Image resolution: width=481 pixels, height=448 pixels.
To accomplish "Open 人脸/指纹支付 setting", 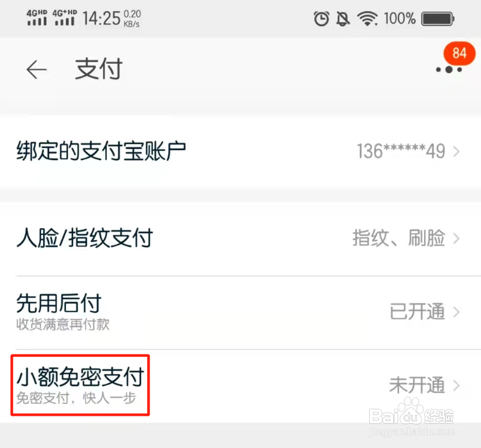I will (x=240, y=238).
